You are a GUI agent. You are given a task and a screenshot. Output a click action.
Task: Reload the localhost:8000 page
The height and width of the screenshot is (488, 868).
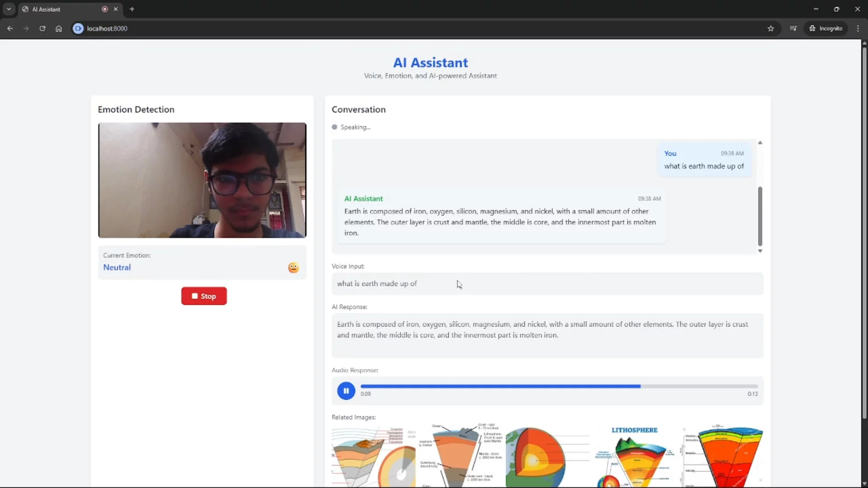[42, 28]
